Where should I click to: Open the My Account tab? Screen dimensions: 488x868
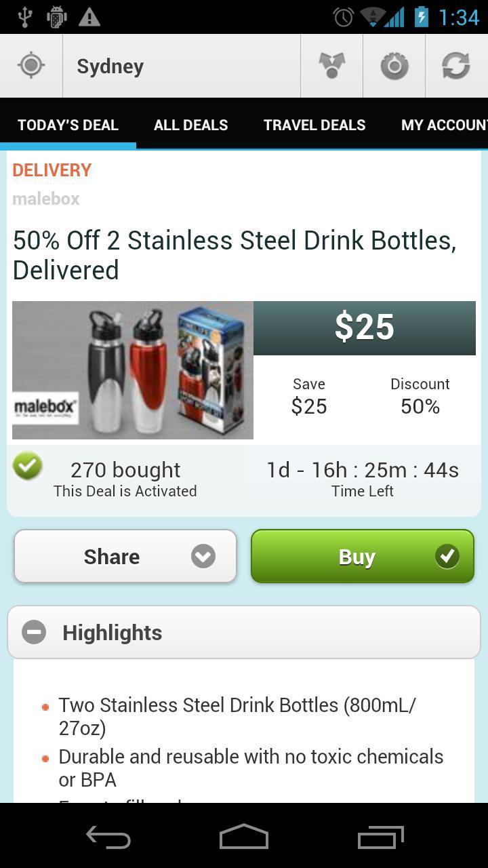tap(443, 125)
